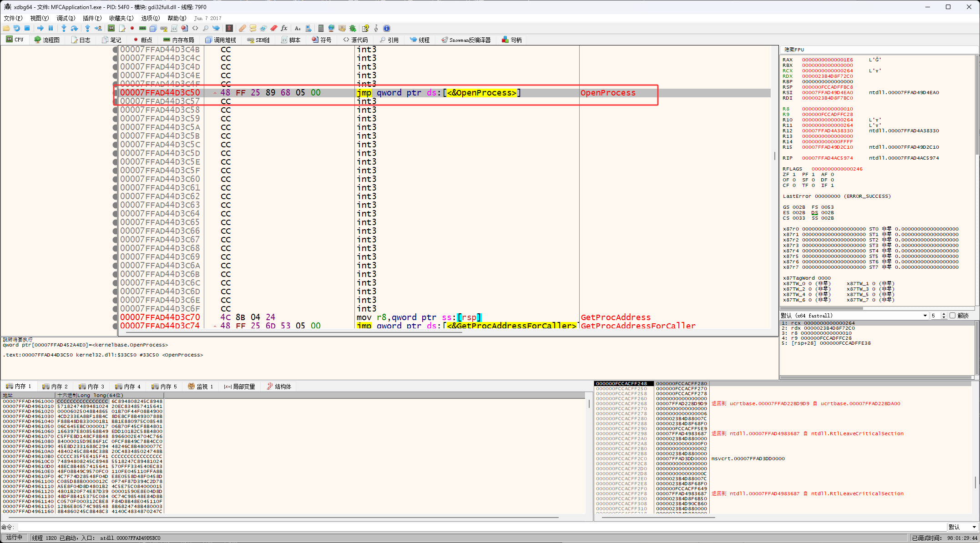This screenshot has width=980, height=543.
Task: Toggle breakpoint dot at GetProcAddress mov line
Action: (x=115, y=317)
